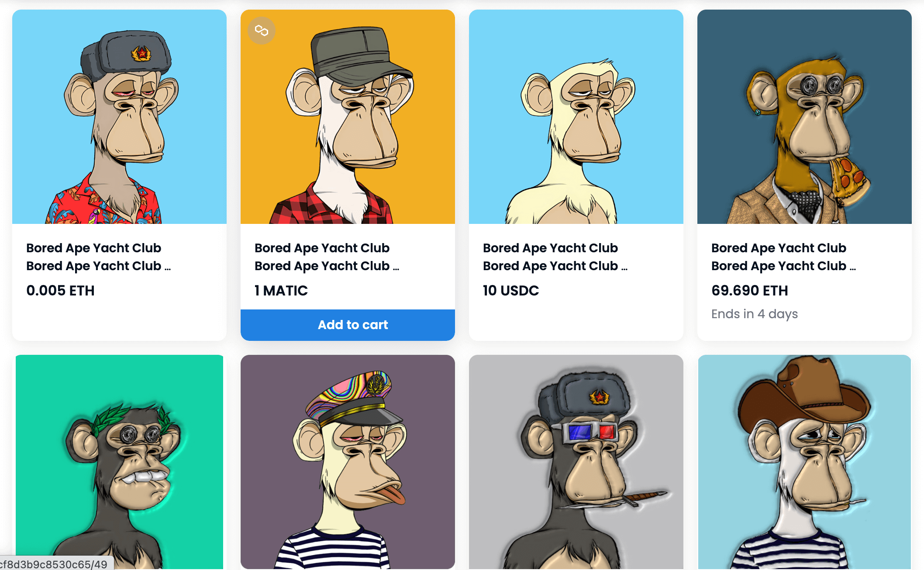Click the truncated item name under 10 USDC card title
Viewport: 924px width, 570px height.
555,266
